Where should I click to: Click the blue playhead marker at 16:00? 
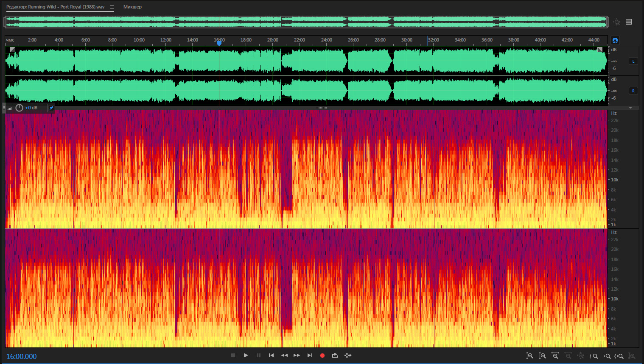(219, 42)
